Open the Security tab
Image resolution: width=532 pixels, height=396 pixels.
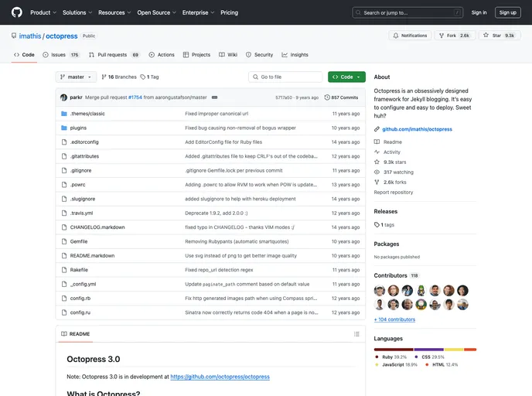(x=259, y=55)
